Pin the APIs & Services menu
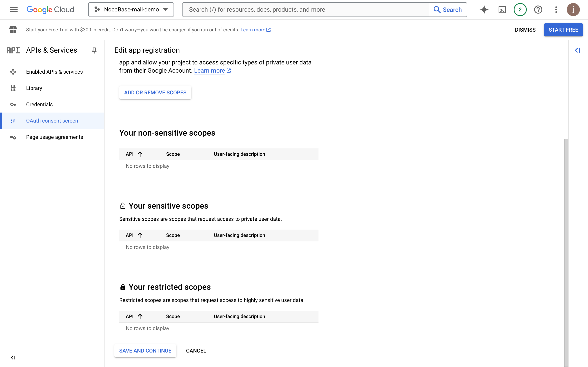The image size is (588, 367). [x=94, y=50]
